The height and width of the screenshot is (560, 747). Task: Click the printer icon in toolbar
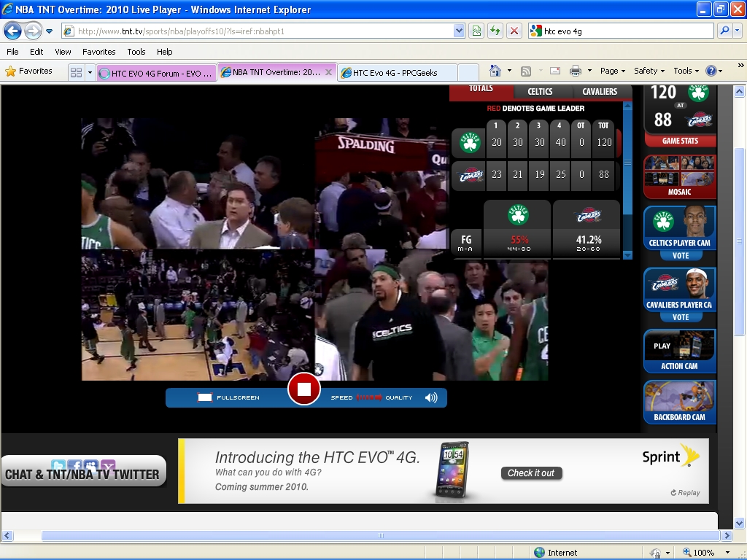[x=575, y=71]
